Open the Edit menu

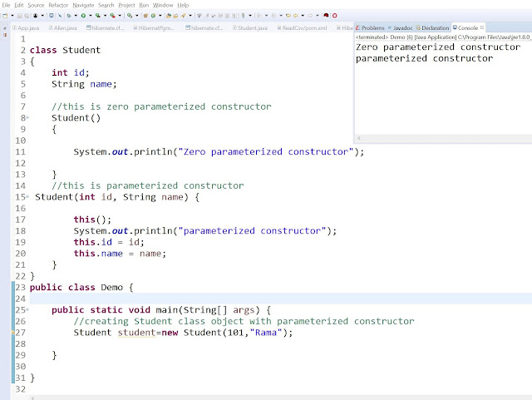(x=19, y=5)
